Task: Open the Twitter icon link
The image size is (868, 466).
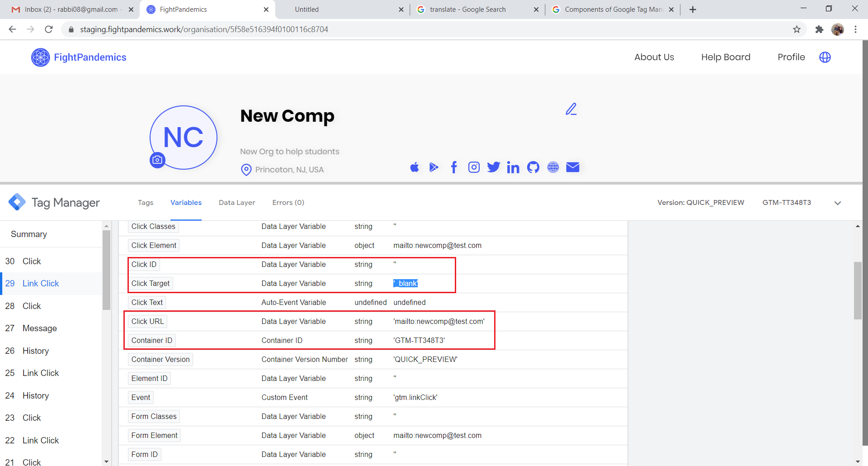Action: coord(494,167)
